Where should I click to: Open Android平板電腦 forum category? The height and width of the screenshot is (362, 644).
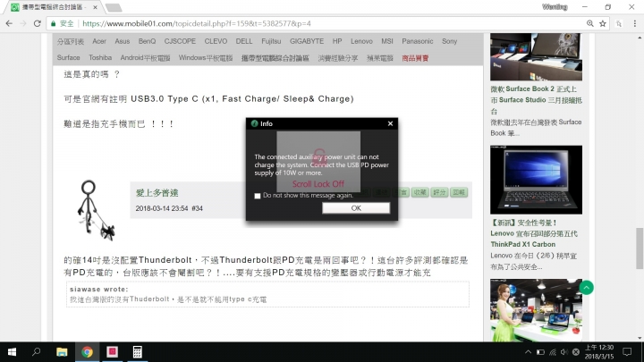click(x=145, y=58)
